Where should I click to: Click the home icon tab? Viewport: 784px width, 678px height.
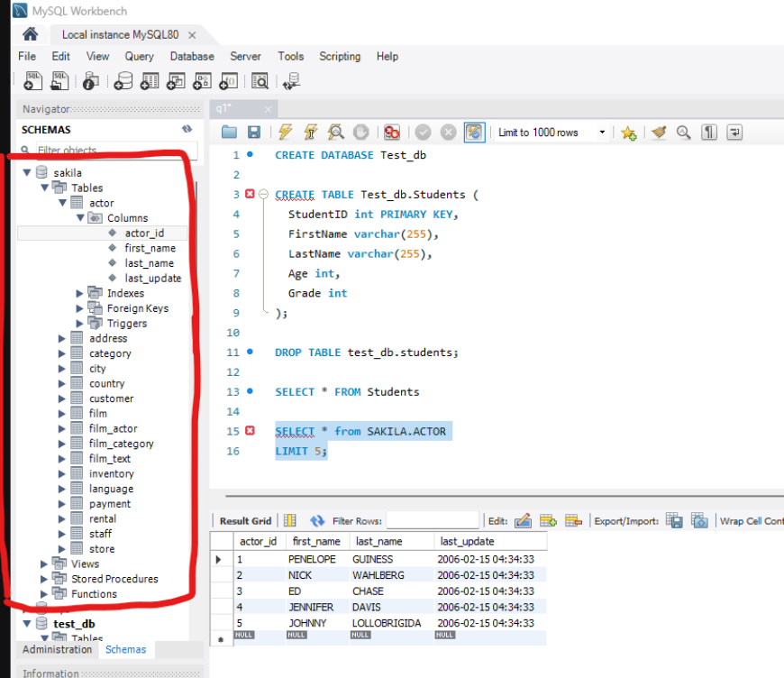click(30, 34)
